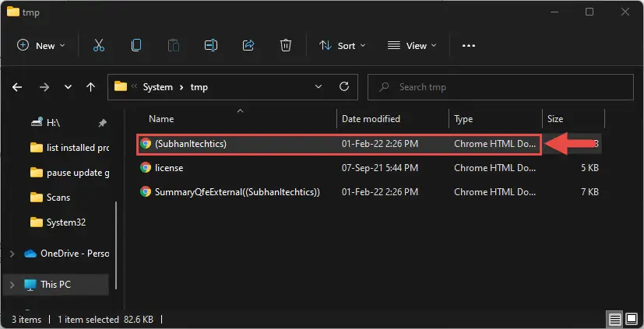Click the tmp folder icon in title bar

tap(13, 12)
